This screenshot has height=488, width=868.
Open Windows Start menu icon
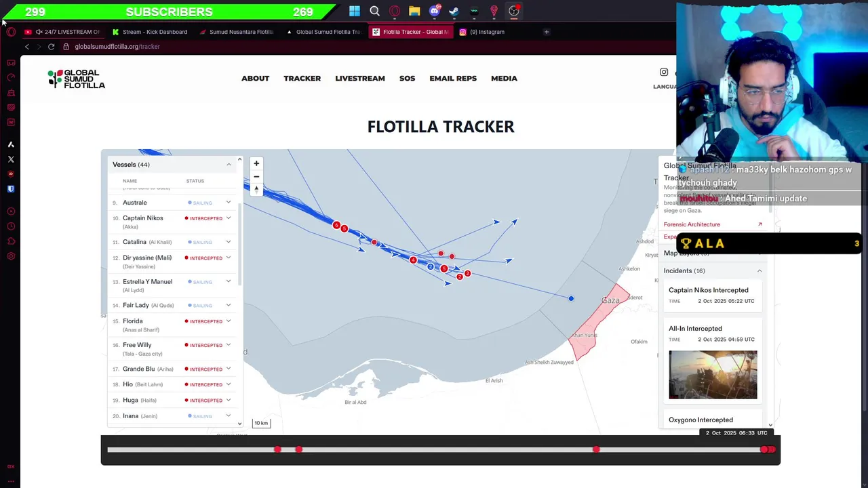(x=355, y=11)
